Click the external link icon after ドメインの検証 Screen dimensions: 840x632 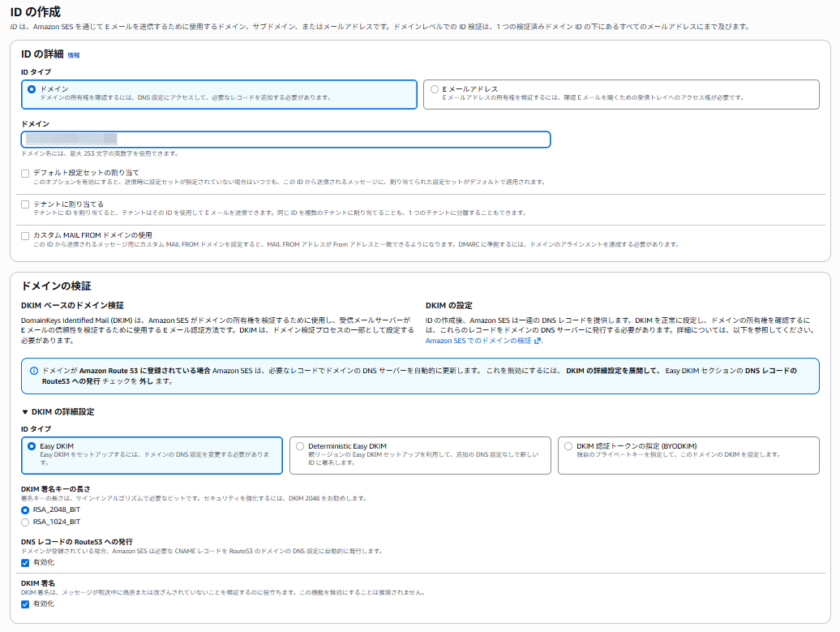point(537,341)
